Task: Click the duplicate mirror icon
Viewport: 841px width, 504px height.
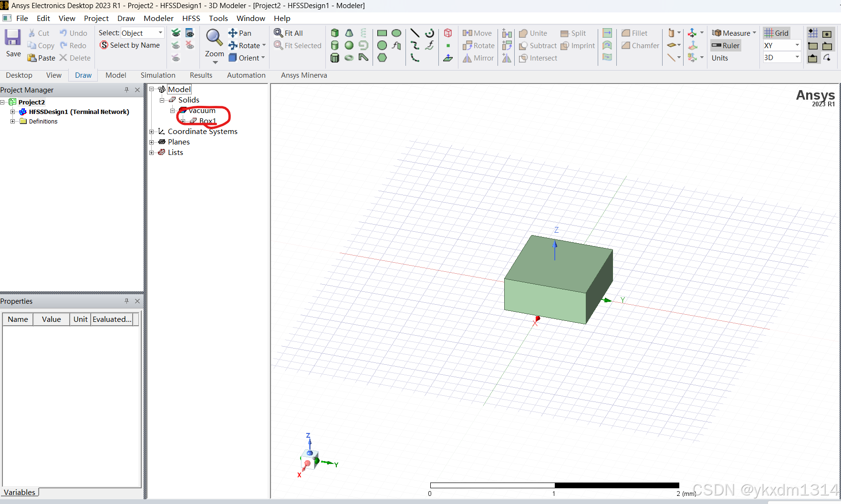Action: (507, 58)
